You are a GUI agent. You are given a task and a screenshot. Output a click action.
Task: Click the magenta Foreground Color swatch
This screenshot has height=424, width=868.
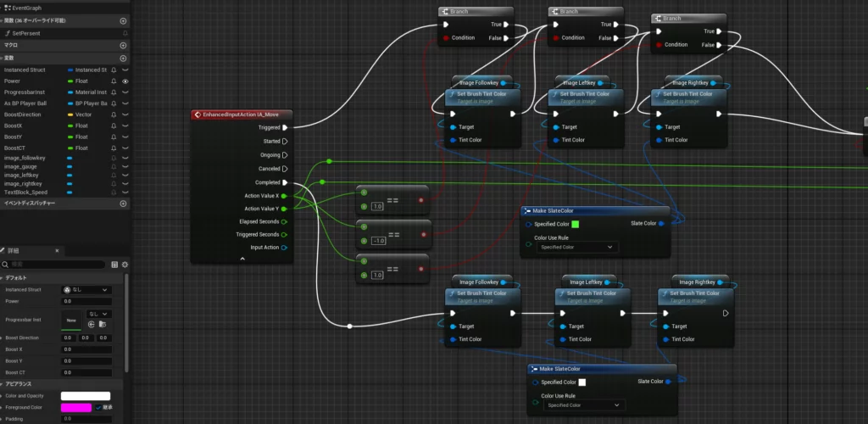(x=76, y=408)
